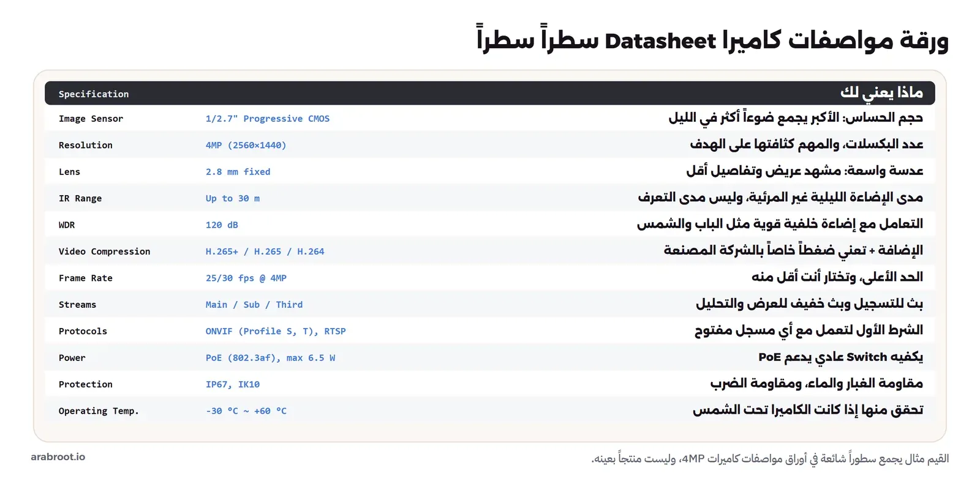980x484 pixels.
Task: Select the 'Resolution' row label
Action: (x=86, y=145)
